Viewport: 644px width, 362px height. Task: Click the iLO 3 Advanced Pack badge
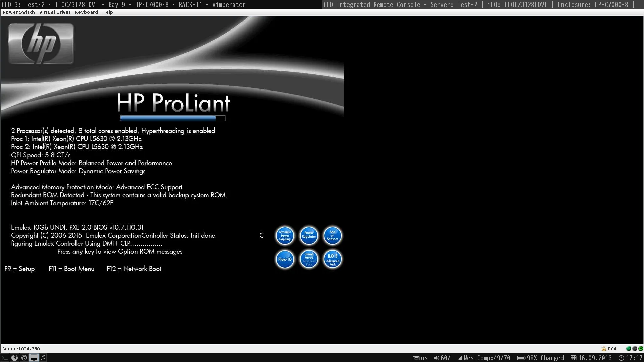click(332, 259)
